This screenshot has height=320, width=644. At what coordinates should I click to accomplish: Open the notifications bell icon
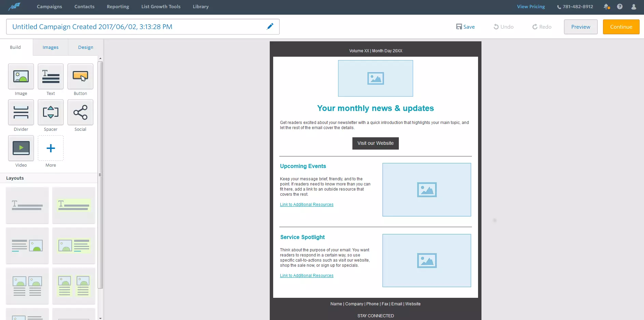(607, 6)
